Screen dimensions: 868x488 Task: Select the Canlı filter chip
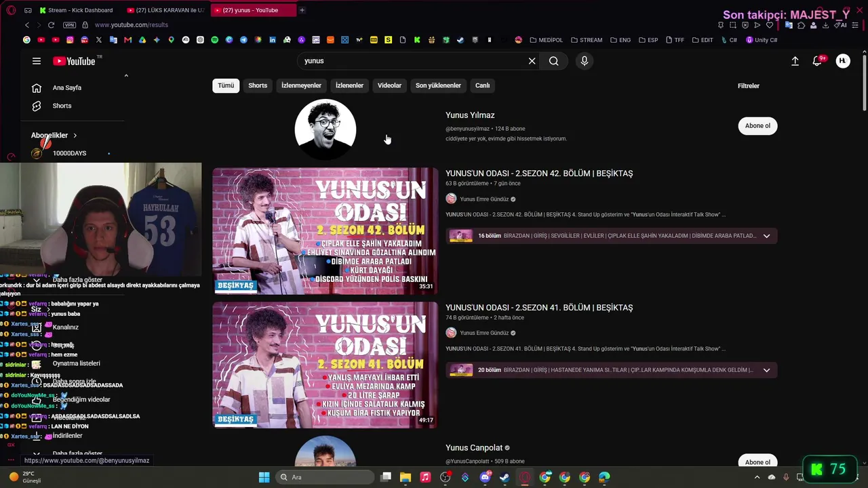(482, 85)
